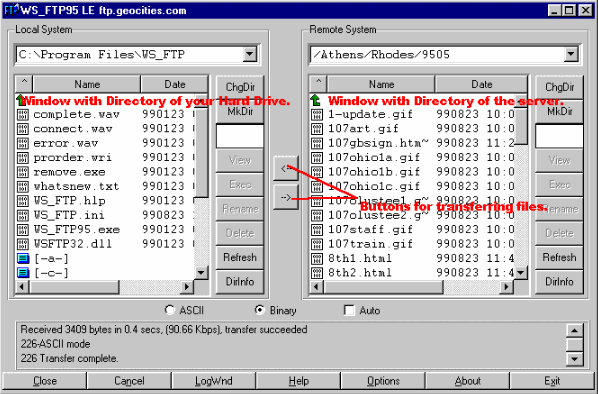Click remote file list horizontal scrollbar thumb
The image size is (598, 394).
(x=383, y=286)
